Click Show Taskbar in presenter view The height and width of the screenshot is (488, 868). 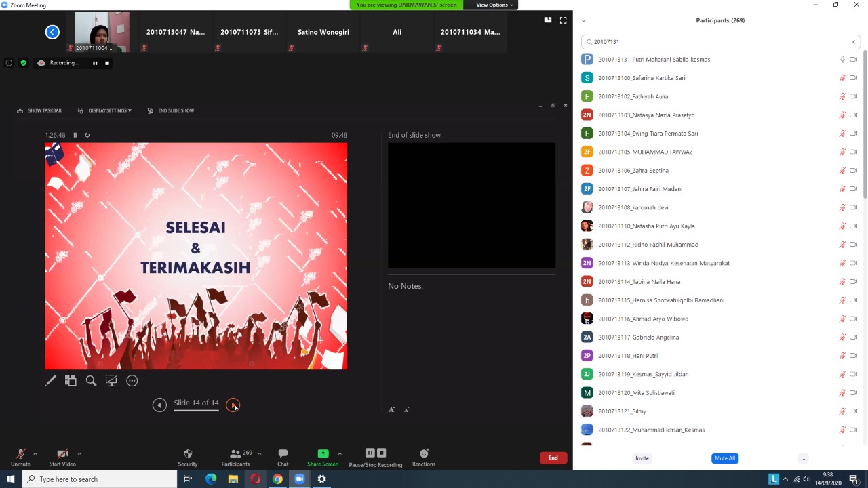(x=39, y=110)
